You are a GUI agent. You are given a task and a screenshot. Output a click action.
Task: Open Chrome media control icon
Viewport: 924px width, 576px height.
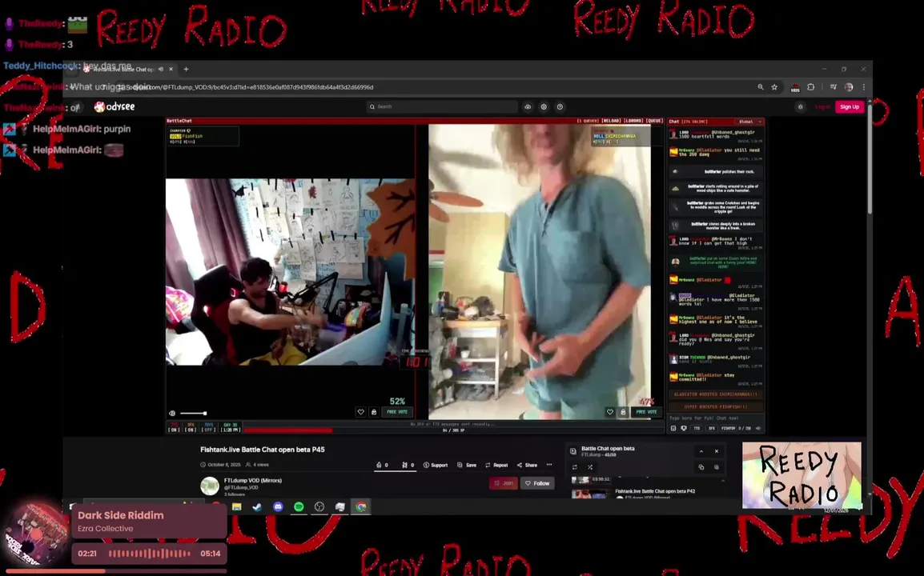(x=834, y=87)
